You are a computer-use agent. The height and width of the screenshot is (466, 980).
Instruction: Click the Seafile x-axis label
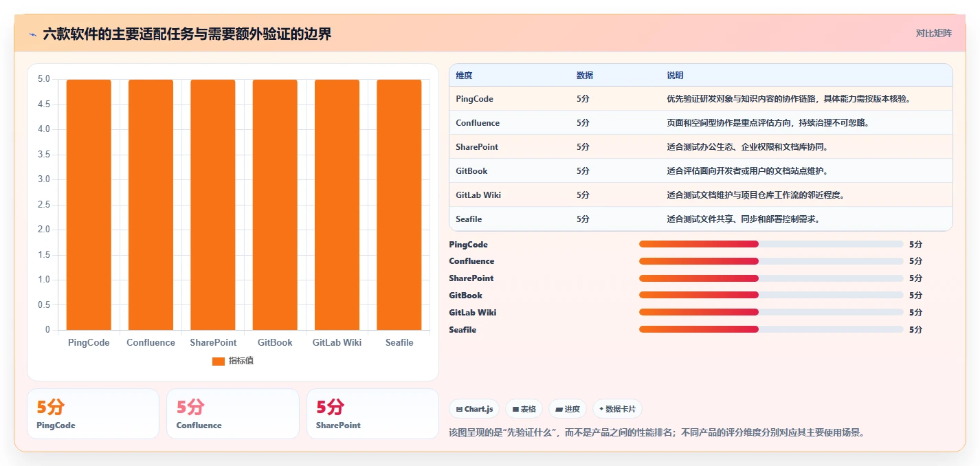[x=399, y=342]
